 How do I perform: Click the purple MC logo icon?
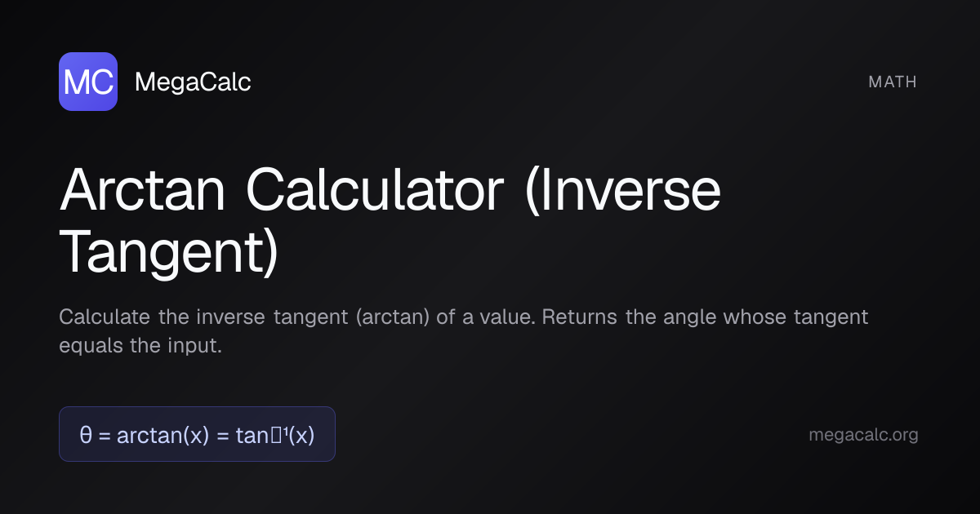point(88,82)
